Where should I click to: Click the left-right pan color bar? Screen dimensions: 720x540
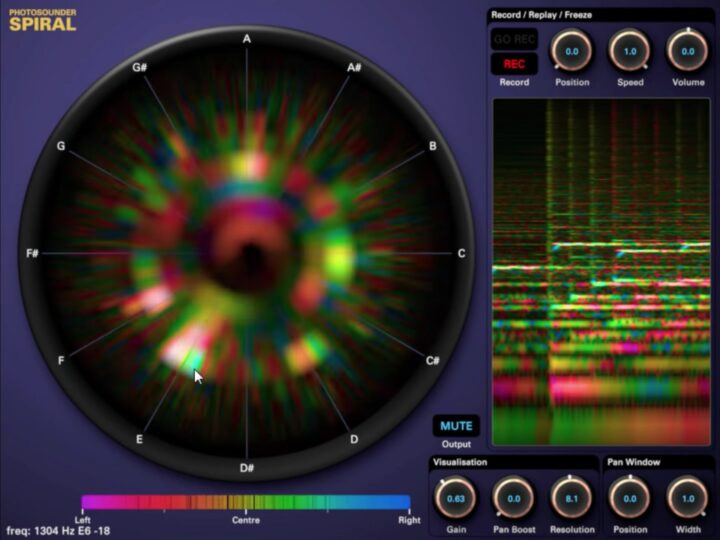click(x=246, y=502)
